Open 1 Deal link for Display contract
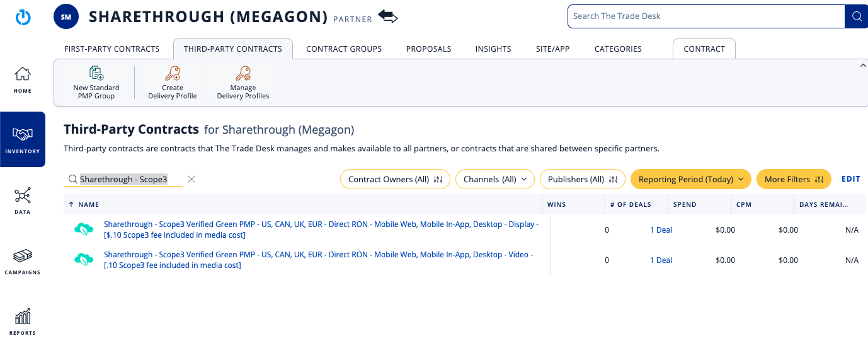Image resolution: width=868 pixels, height=338 pixels. (x=661, y=230)
